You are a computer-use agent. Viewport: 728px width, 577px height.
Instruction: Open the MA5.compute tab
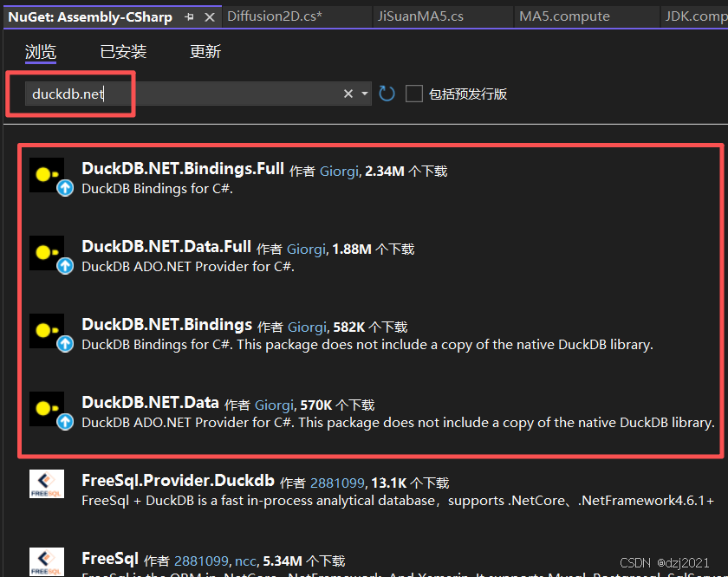tap(564, 16)
